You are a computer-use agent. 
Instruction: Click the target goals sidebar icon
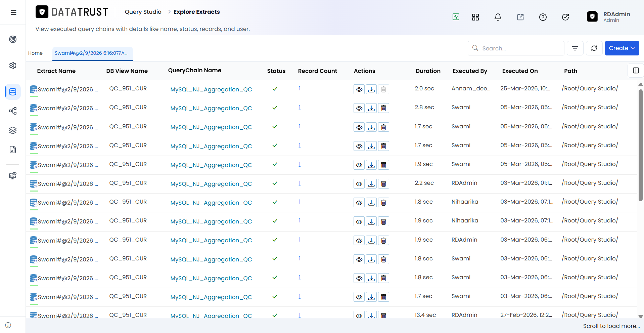click(x=13, y=39)
